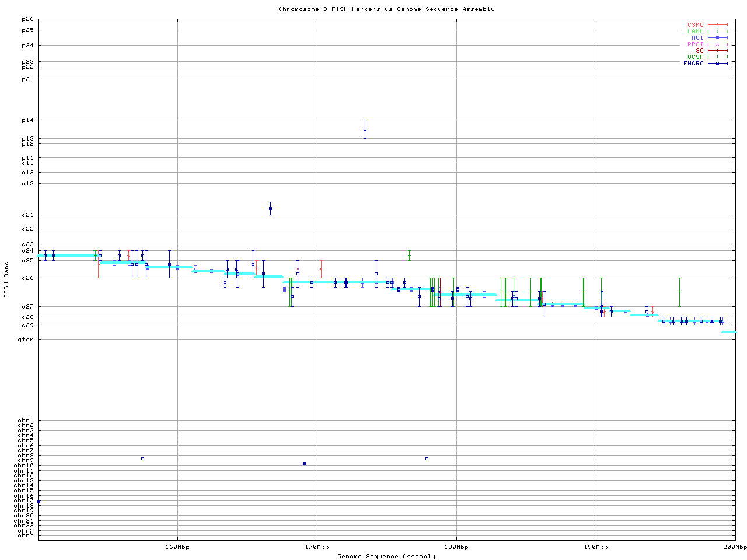
Task: Click the blue marker on the chr10 row
Action: (x=304, y=464)
